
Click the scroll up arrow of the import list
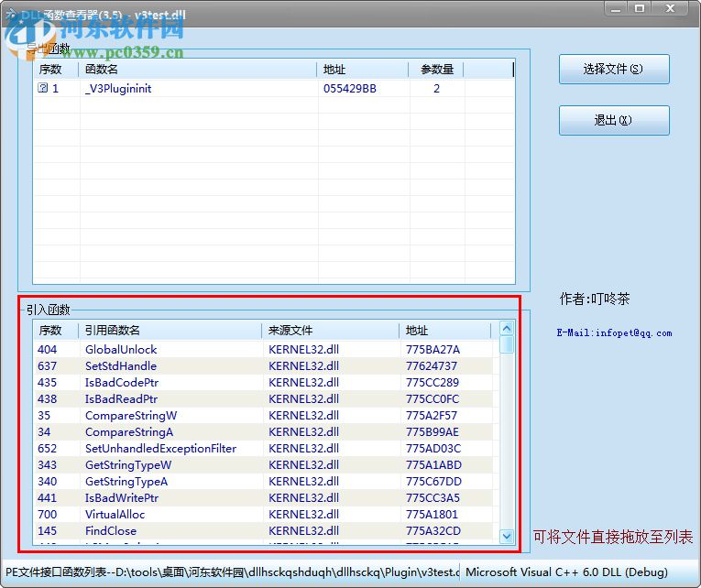pos(507,329)
